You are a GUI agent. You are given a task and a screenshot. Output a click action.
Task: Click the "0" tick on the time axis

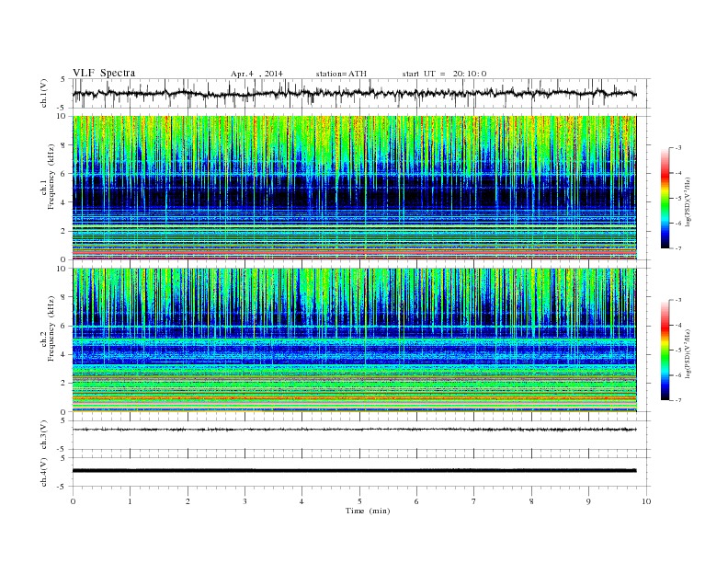[73, 501]
